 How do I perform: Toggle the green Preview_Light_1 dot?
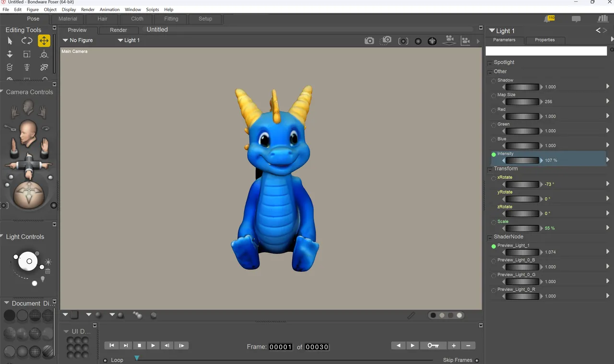[494, 247]
